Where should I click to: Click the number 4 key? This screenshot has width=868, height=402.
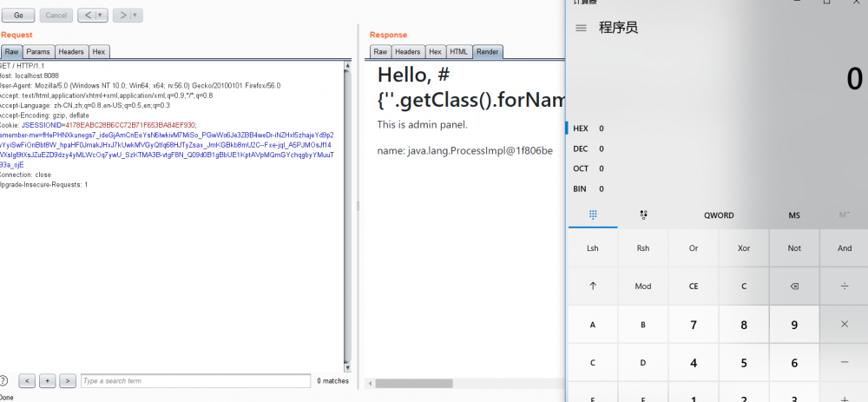[x=694, y=363]
